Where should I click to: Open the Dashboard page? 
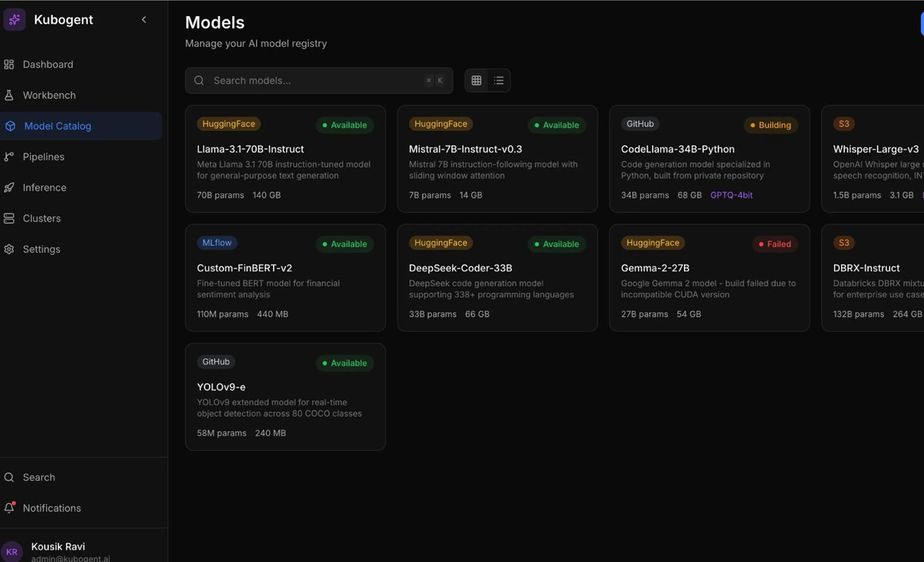pos(81,64)
